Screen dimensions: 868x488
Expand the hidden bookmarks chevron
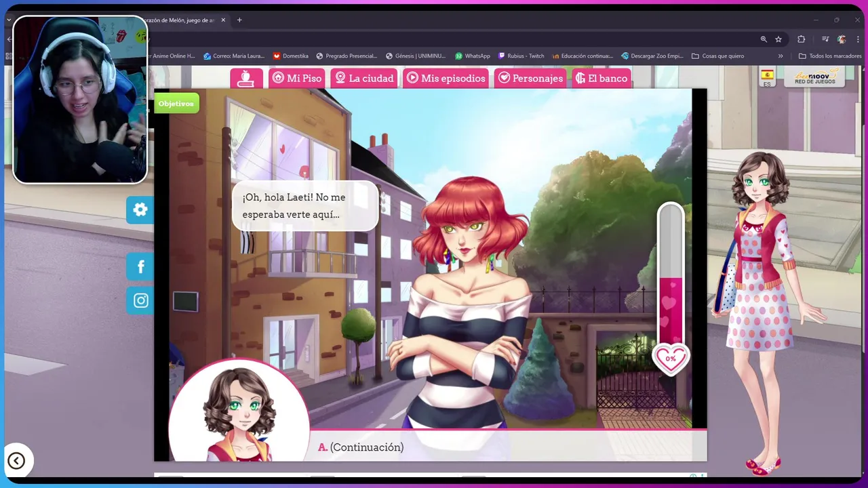(781, 56)
